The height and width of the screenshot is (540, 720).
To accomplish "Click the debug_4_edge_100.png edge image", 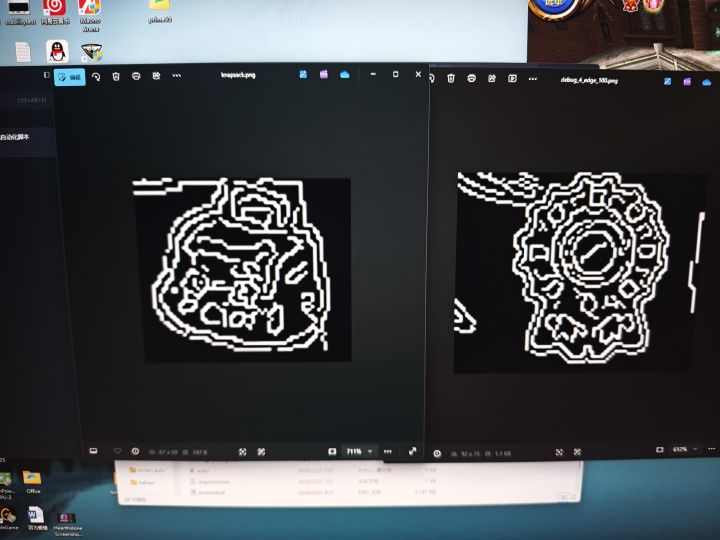I will point(580,272).
